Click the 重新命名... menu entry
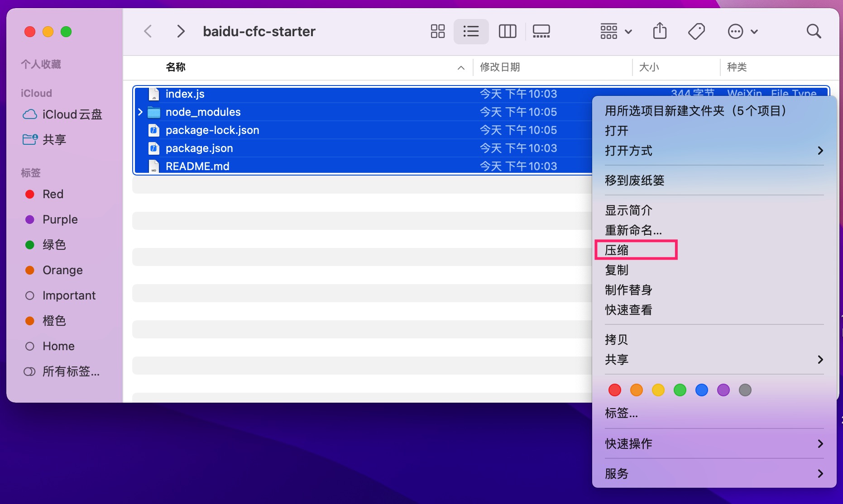 (x=633, y=230)
